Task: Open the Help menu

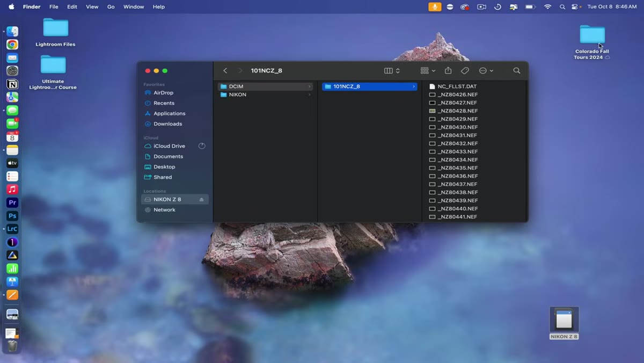Action: (x=159, y=7)
